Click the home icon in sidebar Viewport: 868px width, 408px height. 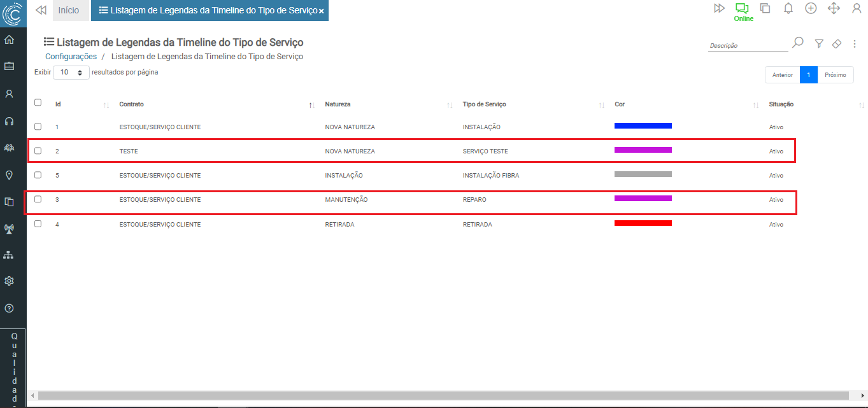10,40
